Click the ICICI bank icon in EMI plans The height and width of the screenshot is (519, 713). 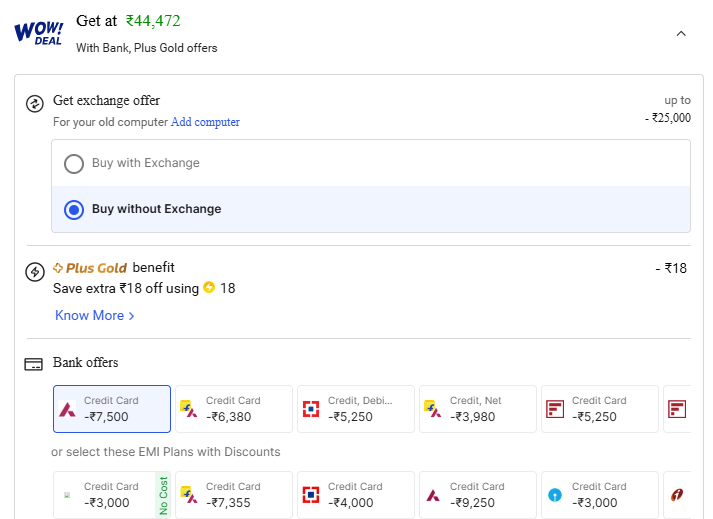(678, 495)
